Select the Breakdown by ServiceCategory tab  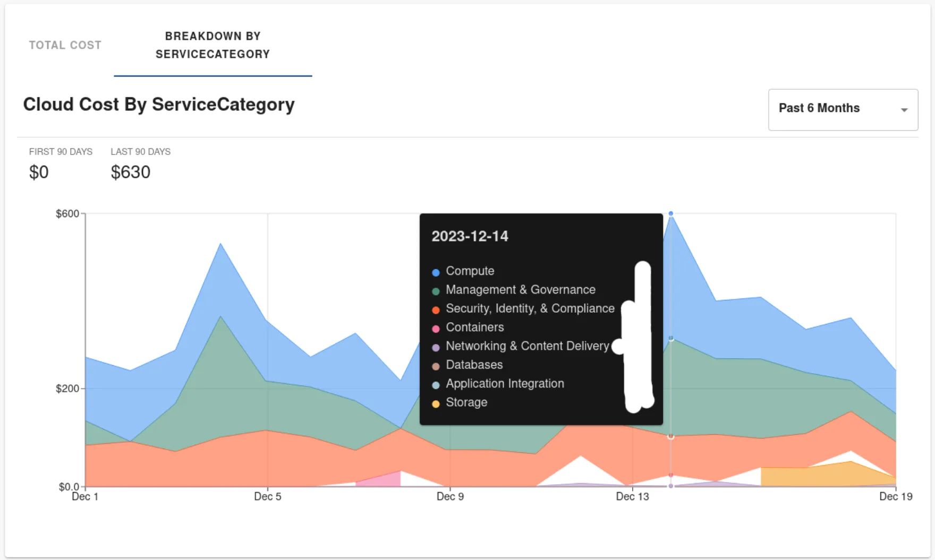click(x=212, y=45)
